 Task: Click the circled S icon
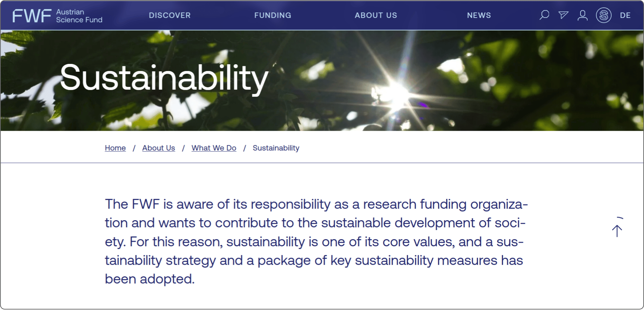point(603,15)
